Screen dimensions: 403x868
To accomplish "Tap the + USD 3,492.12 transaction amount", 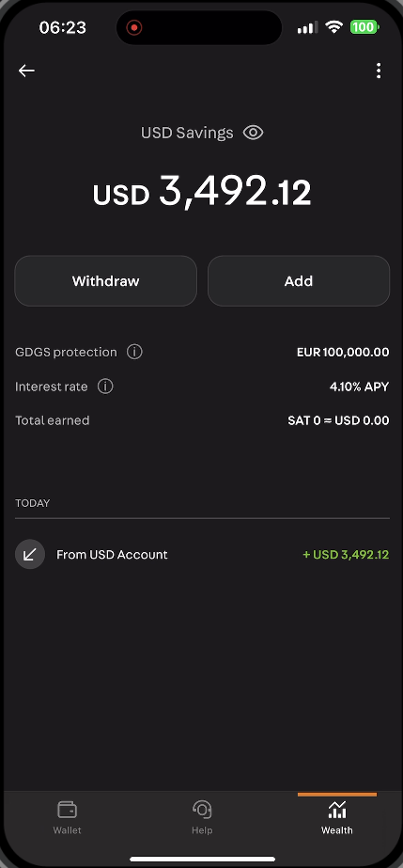I will pos(346,554).
